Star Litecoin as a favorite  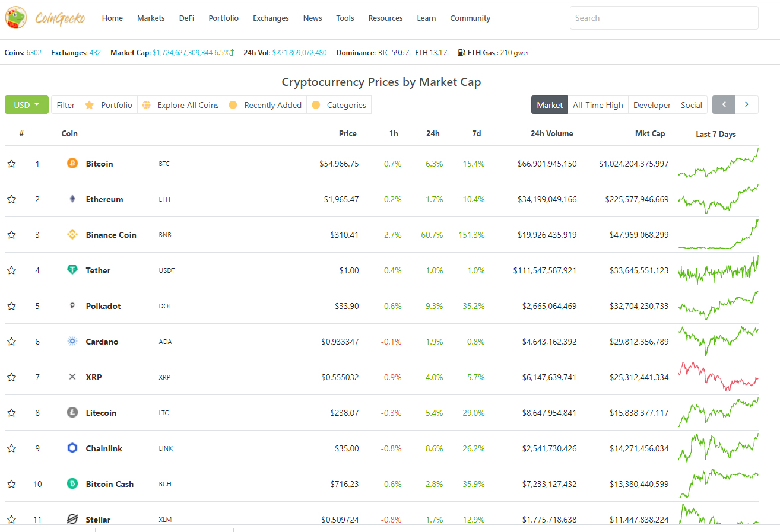[x=11, y=413]
